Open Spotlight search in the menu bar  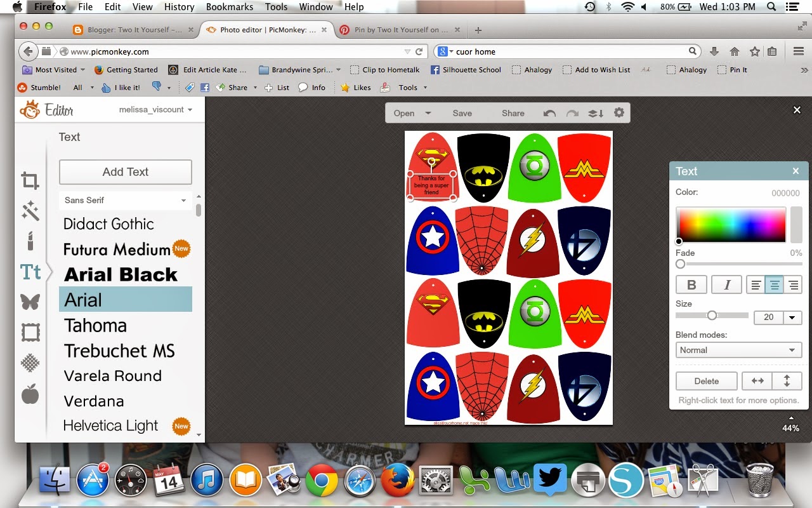coord(771,7)
